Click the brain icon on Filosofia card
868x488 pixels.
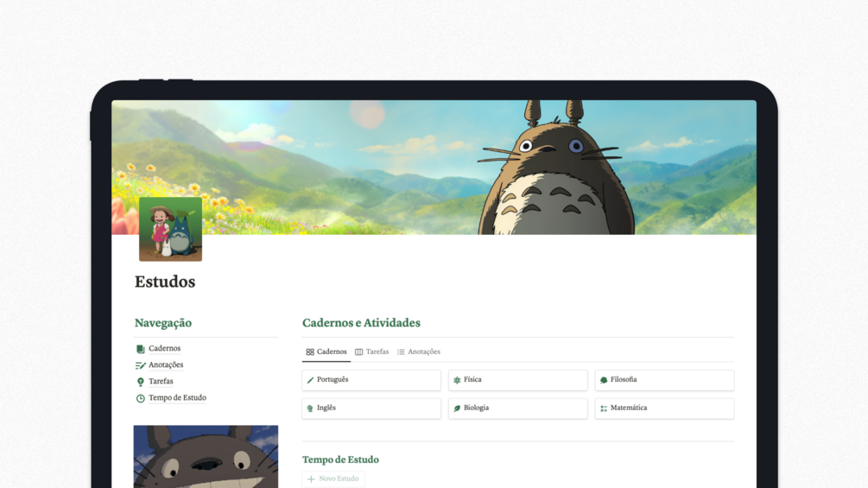tap(604, 380)
